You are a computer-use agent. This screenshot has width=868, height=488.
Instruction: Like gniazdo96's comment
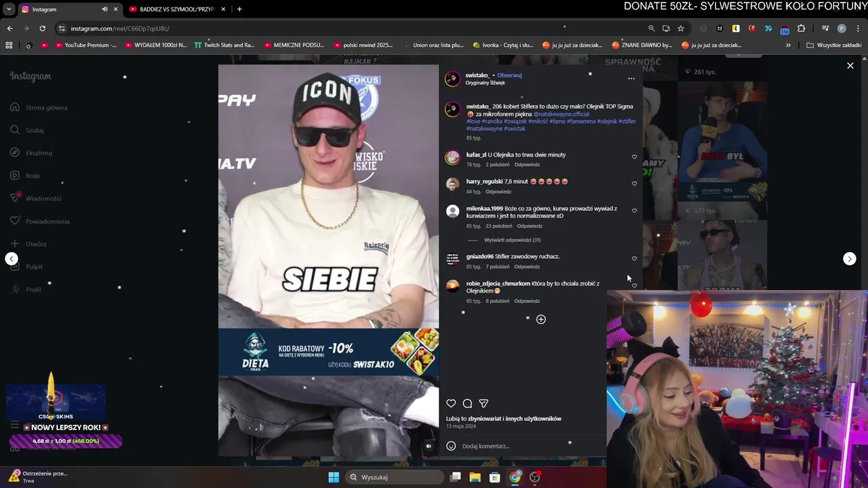(635, 258)
